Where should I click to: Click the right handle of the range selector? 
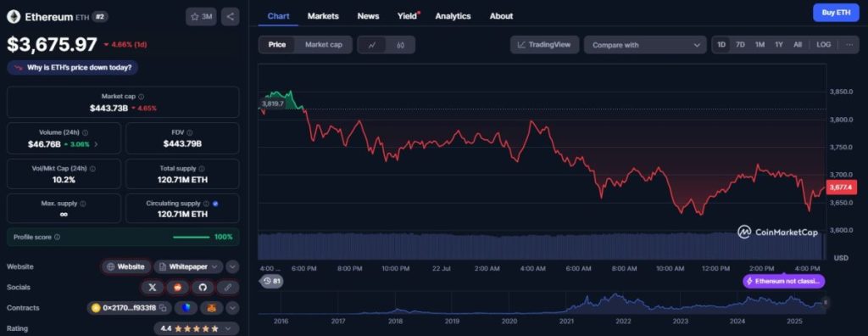click(826, 302)
